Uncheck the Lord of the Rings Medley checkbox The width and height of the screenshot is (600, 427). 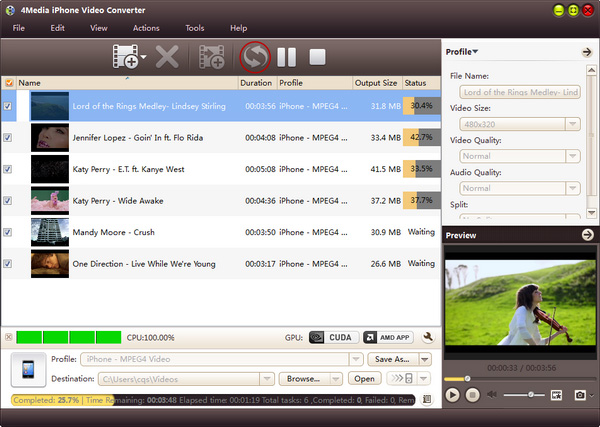(9, 105)
